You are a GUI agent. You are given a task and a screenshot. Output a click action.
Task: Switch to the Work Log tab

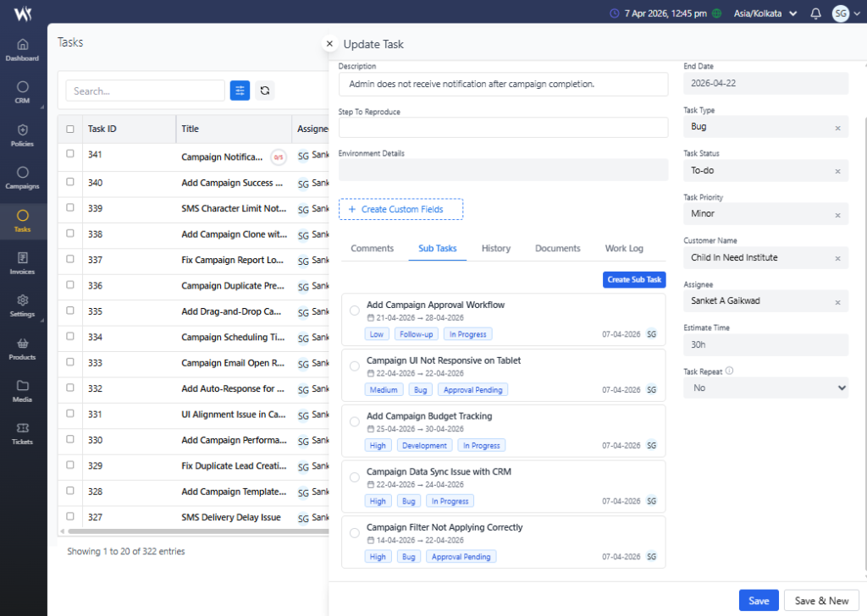[x=624, y=249]
